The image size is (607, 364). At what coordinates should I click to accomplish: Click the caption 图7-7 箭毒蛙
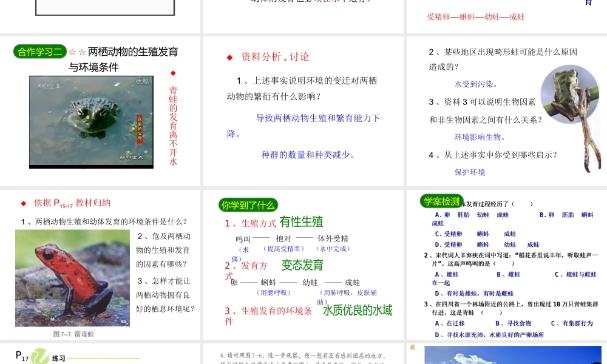[x=73, y=334]
